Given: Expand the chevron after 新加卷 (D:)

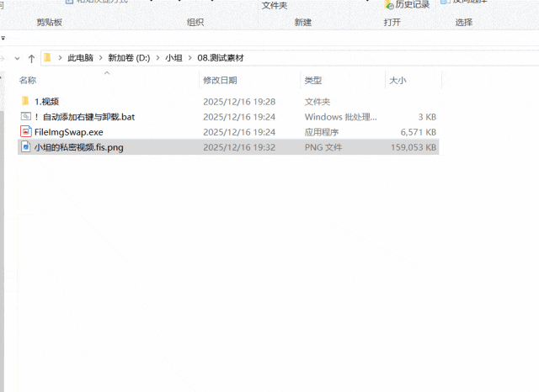Looking at the screenshot, I should [156, 58].
